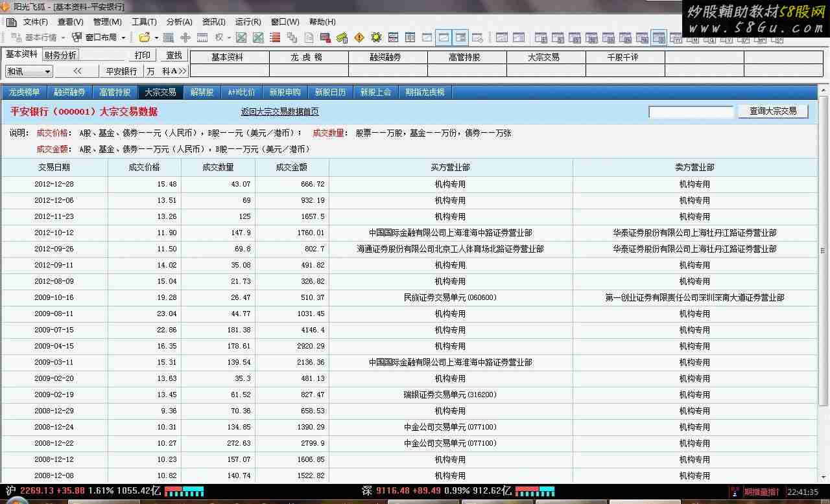The width and height of the screenshot is (830, 504).
Task: Open the 查看(V) menu
Action: [x=71, y=22]
